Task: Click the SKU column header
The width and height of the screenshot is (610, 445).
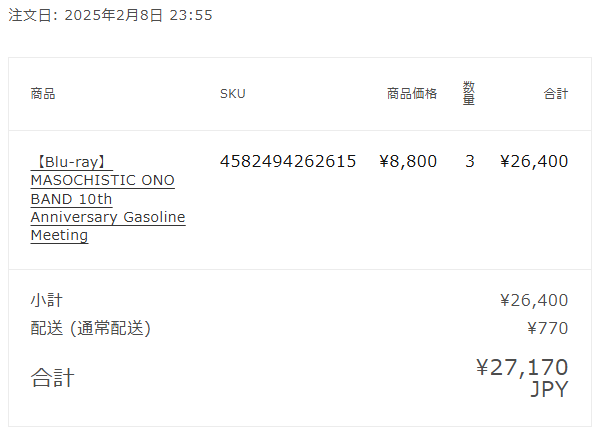Action: [x=233, y=94]
